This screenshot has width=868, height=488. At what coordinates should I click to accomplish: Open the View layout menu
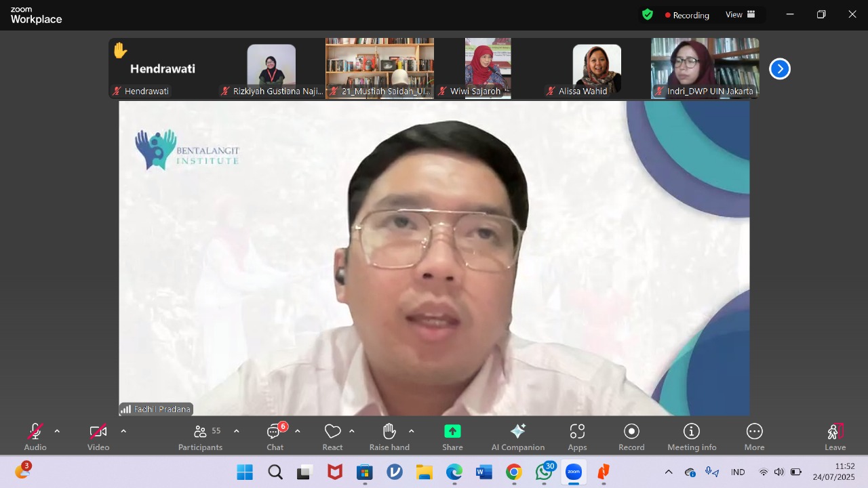click(x=741, y=14)
